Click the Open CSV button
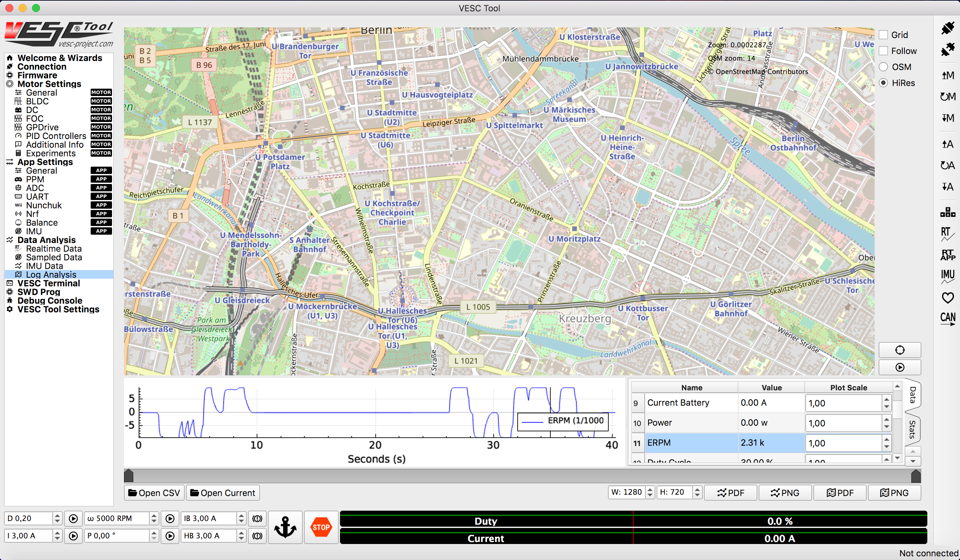Screen dimensions: 960x560 [154, 493]
